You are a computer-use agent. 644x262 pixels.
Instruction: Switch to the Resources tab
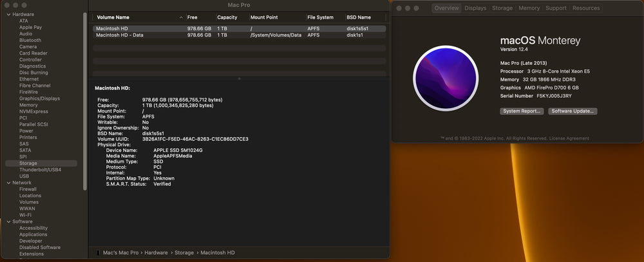click(586, 8)
